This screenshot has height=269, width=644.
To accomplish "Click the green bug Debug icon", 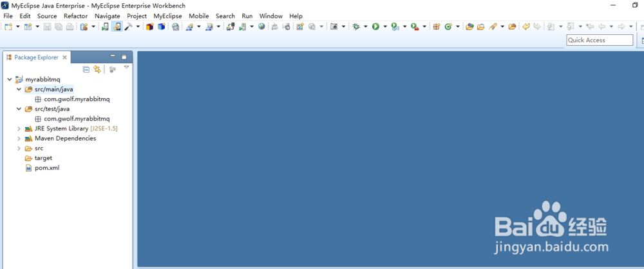I will 355,26.
